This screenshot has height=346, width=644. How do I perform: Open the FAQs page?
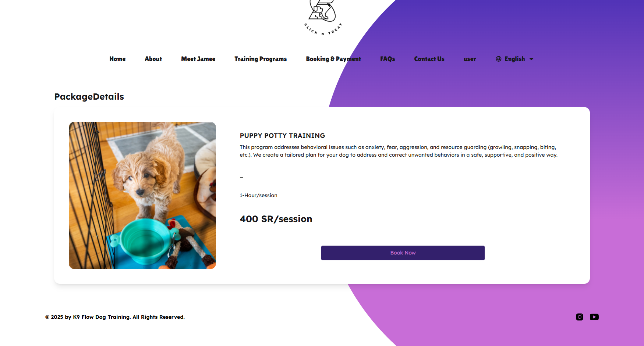point(388,59)
